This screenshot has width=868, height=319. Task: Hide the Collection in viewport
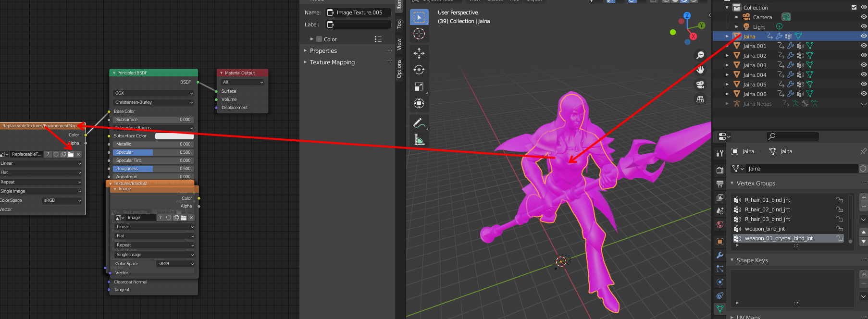(864, 7)
